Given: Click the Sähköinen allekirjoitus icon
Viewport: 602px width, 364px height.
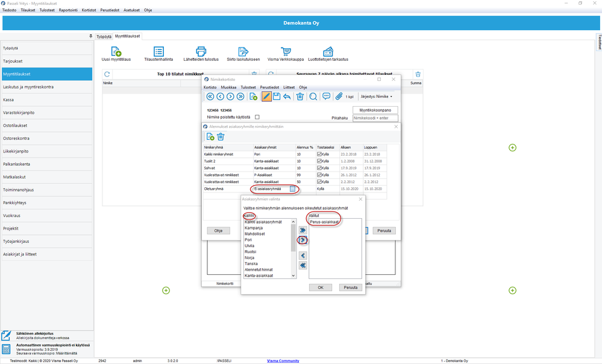Looking at the screenshot, I should pyautogui.click(x=6, y=336).
